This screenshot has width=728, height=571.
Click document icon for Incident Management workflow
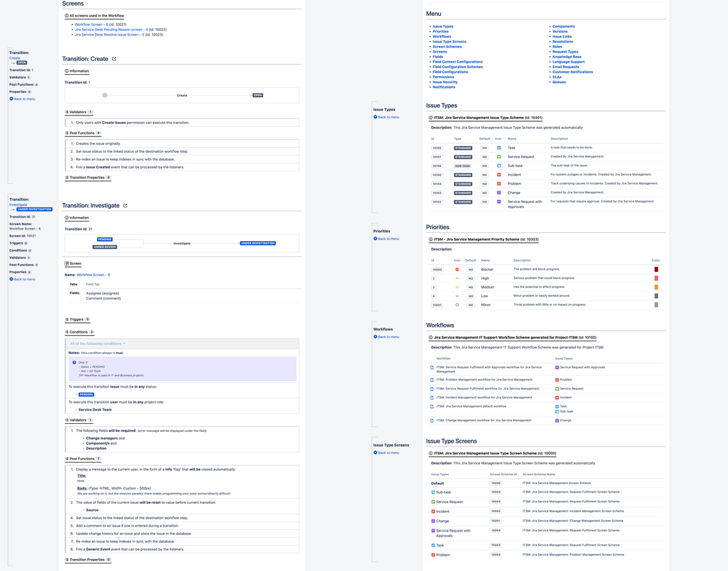pos(432,398)
